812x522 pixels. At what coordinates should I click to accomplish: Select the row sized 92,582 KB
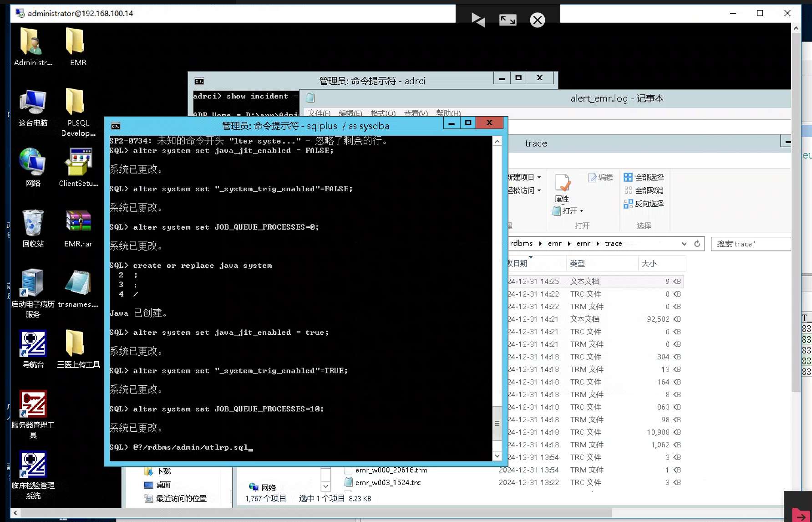click(x=596, y=319)
